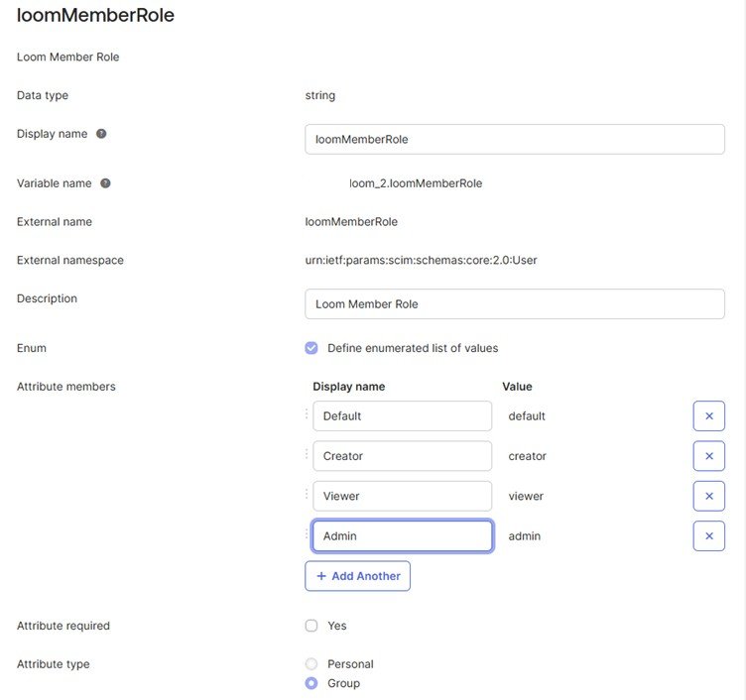Edit the Default member display name
This screenshot has height=700, width=746.
click(402, 416)
